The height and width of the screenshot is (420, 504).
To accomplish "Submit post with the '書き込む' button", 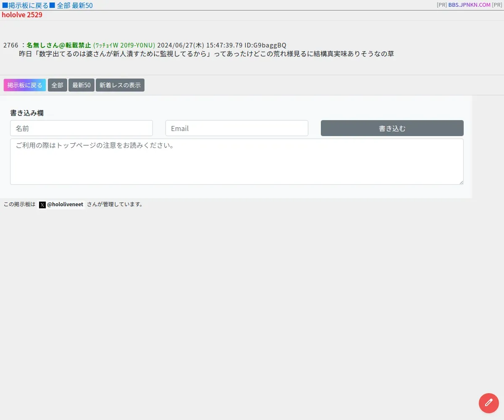I will 392,128.
